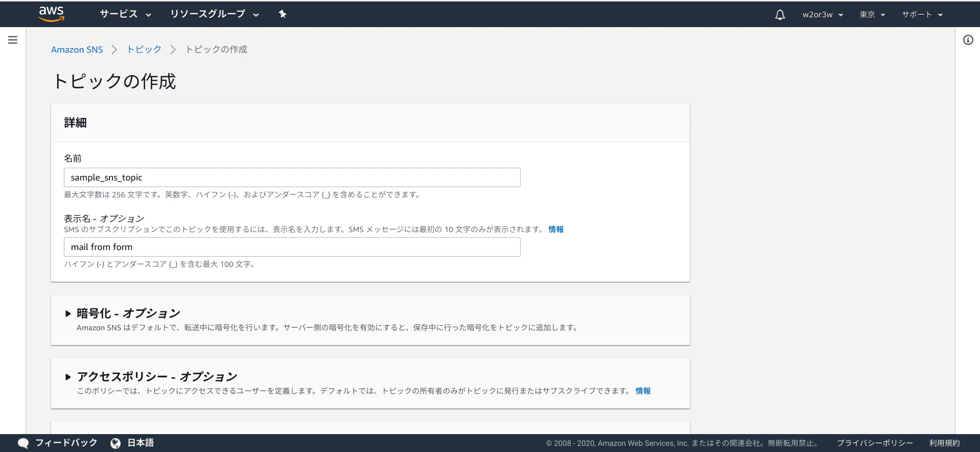Click the トピックの作成 breadcrumb text

[216, 50]
